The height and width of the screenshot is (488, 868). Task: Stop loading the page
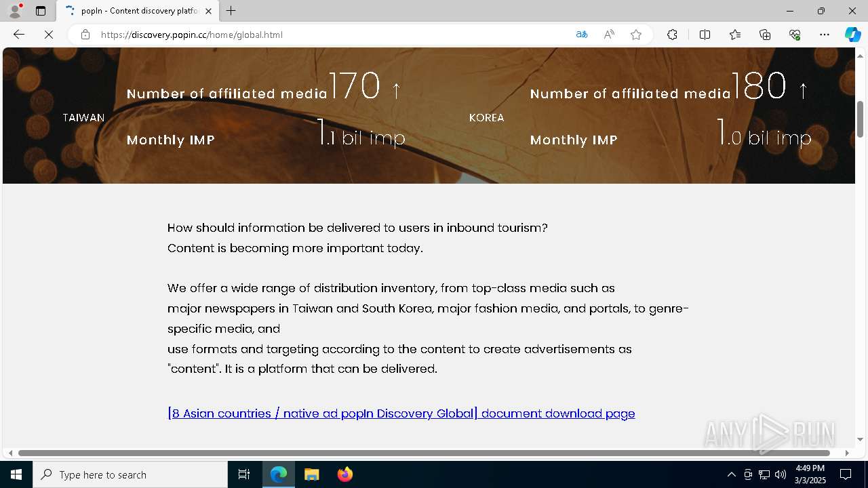(x=49, y=35)
